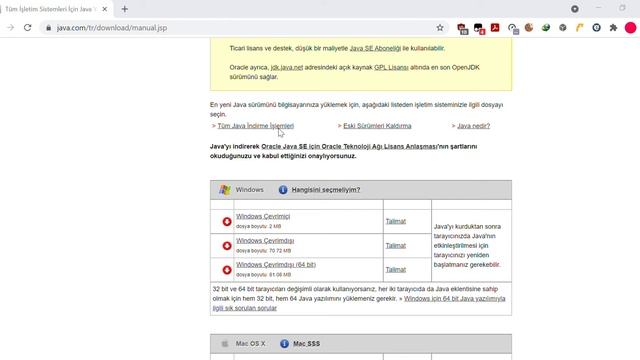The height and width of the screenshot is (360, 640).
Task: Bookmark this page with the star icon
Action: click(440, 28)
